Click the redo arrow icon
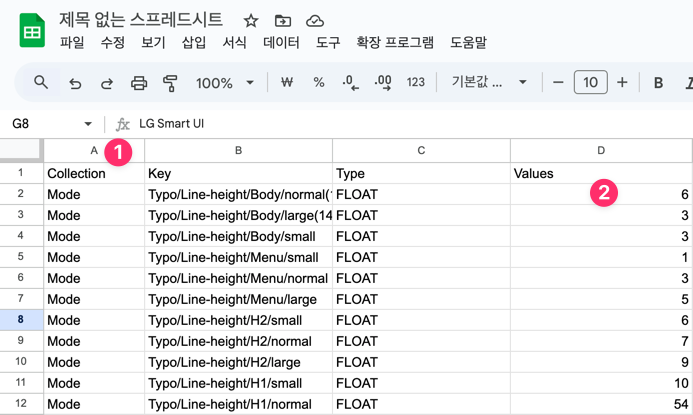 coord(107,83)
